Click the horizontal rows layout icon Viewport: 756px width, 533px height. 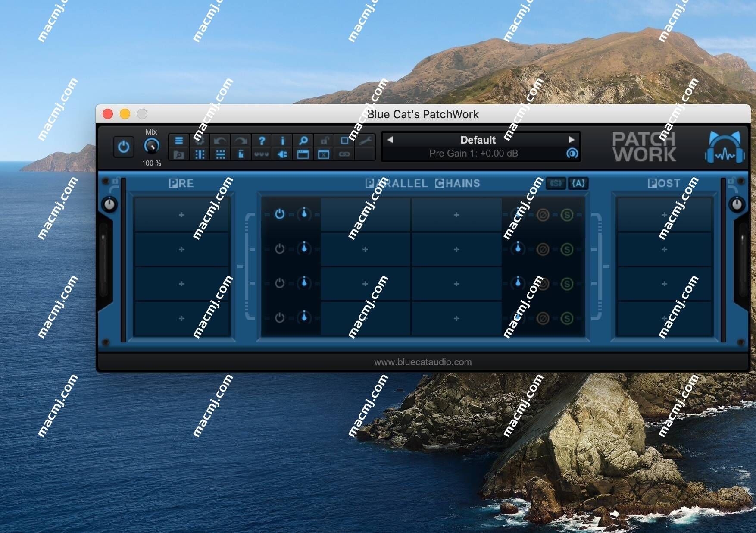coord(220,154)
